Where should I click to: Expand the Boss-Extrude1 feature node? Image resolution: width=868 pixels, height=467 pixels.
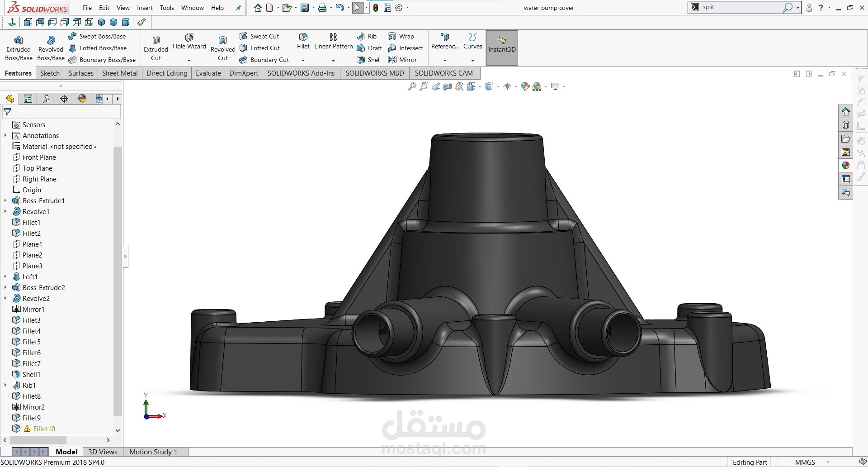5,201
